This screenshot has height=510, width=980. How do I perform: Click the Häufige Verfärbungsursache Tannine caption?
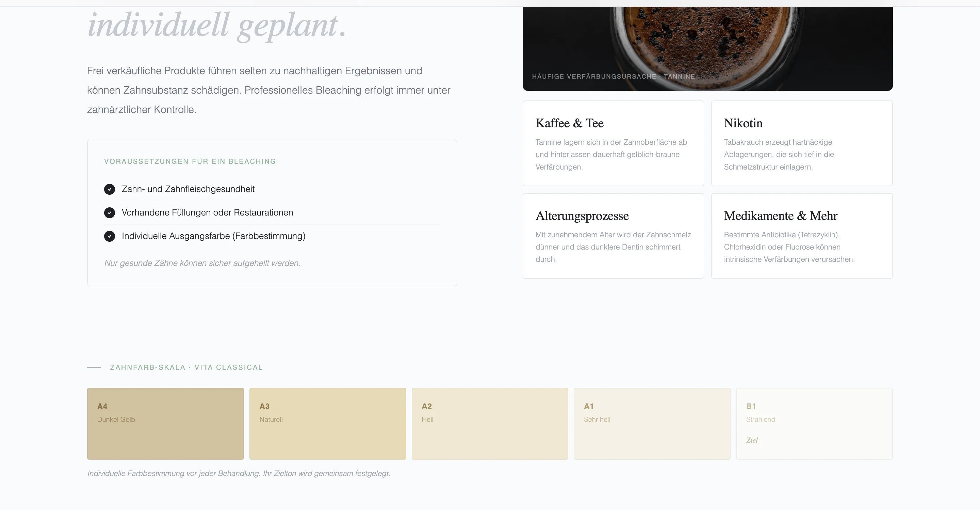(613, 77)
